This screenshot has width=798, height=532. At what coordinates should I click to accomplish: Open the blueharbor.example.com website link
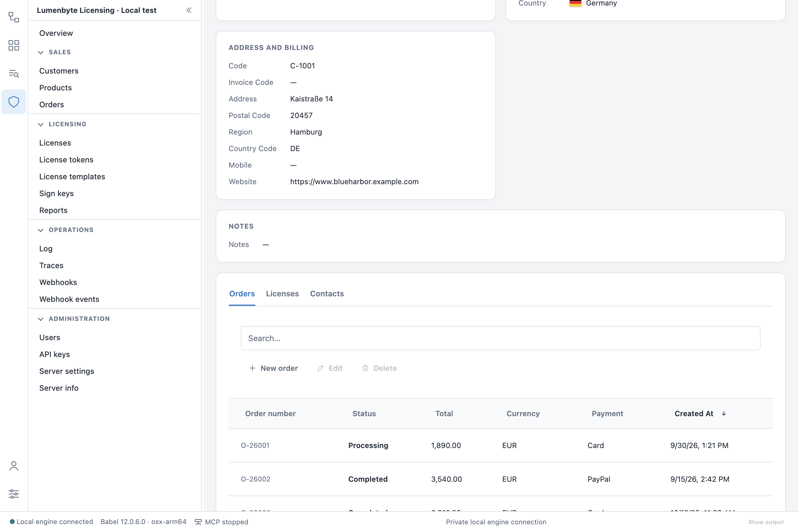coord(354,181)
